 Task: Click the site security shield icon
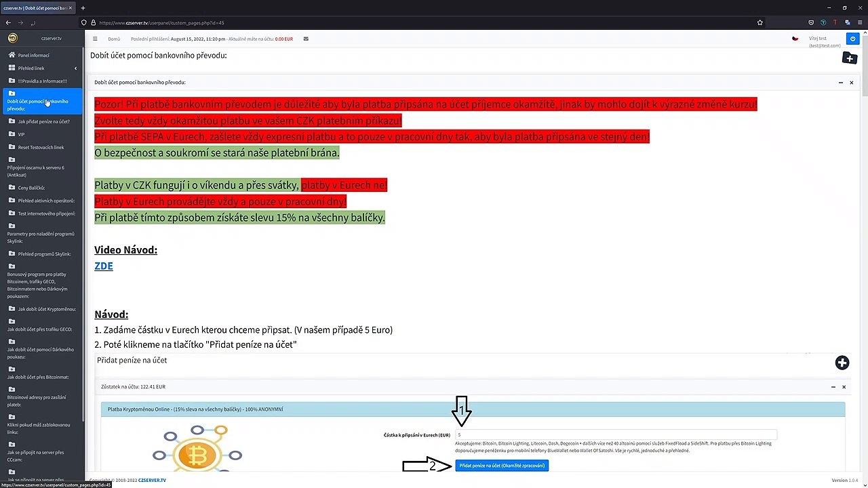click(83, 22)
